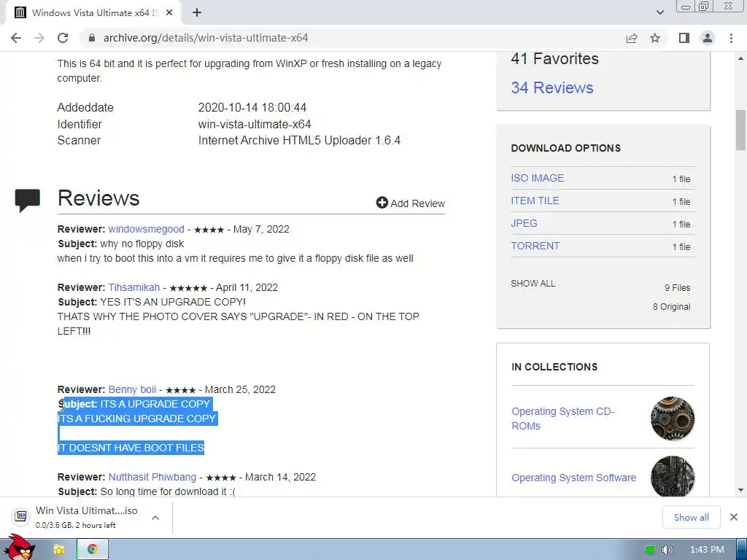Open the Win Vista Ultimat....iso download item
This screenshot has height=560, width=747.
pos(86,517)
